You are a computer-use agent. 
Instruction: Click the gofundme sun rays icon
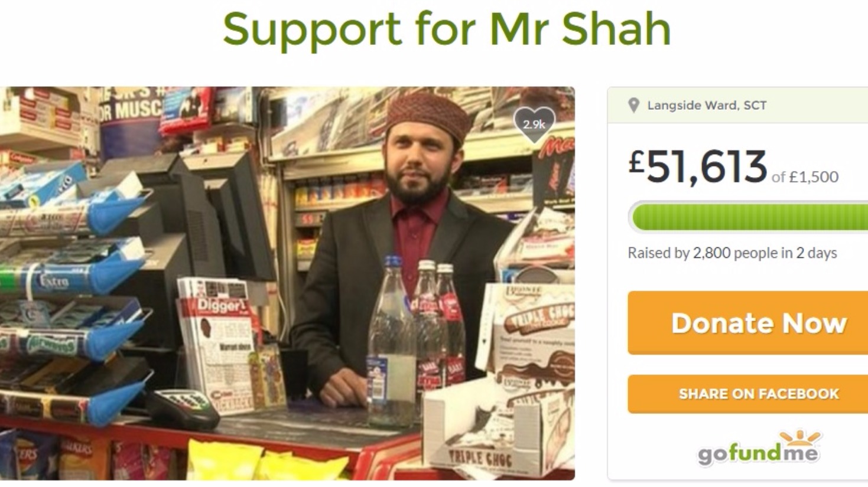point(801,439)
